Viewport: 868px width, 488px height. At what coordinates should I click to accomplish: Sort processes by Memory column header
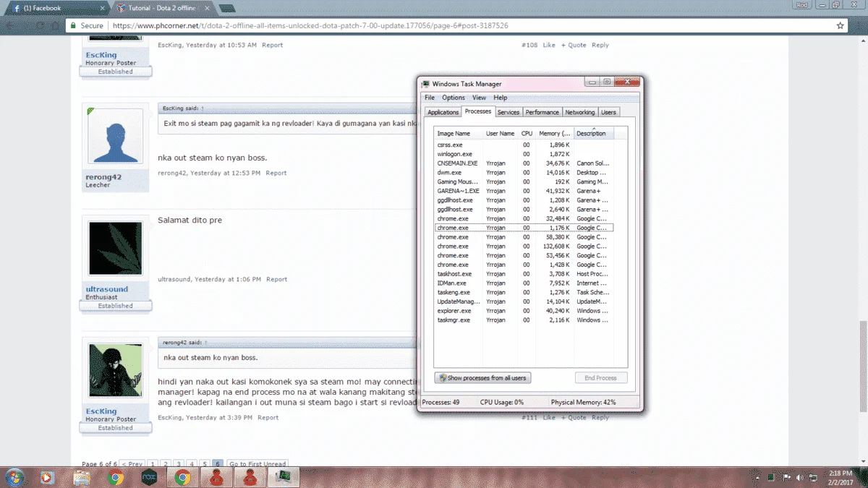[555, 134]
